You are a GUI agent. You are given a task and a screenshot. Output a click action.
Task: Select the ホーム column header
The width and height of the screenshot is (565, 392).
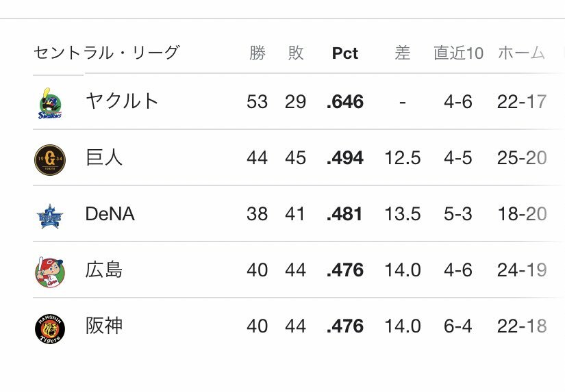521,53
